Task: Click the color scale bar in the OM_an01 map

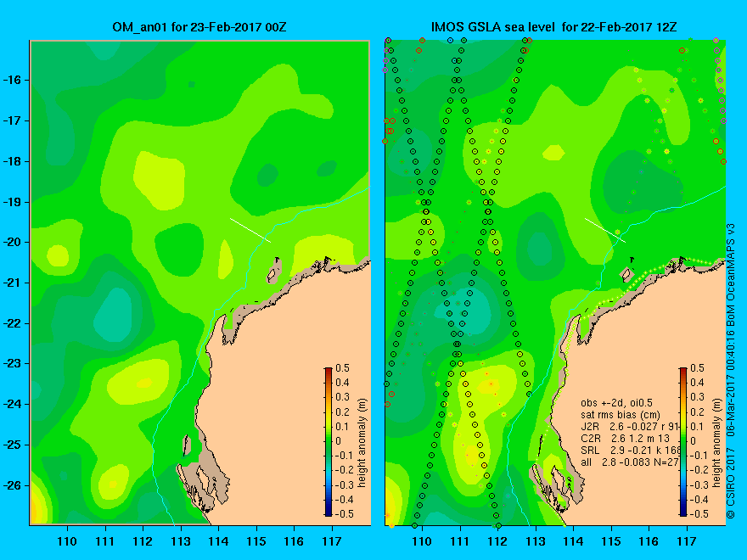Action: pyautogui.click(x=329, y=441)
